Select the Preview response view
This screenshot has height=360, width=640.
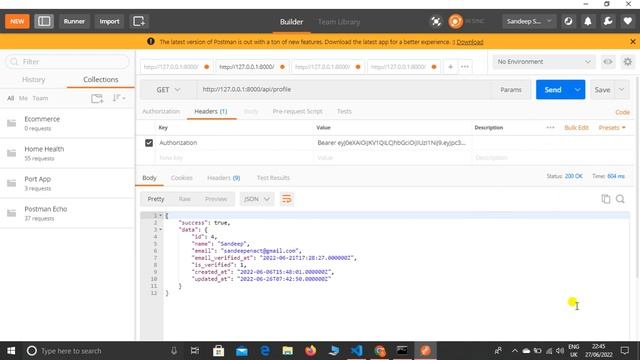tap(216, 199)
